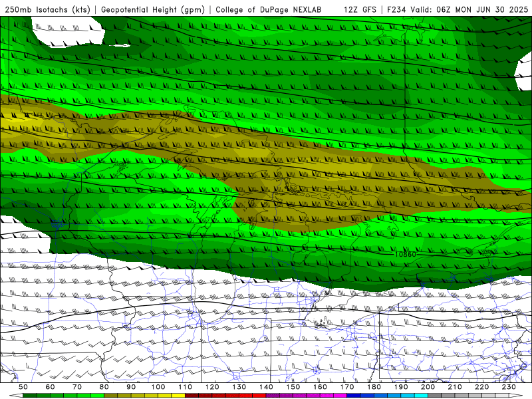Click the 210 value on the color scale
The image size is (532, 399).
coord(455,387)
